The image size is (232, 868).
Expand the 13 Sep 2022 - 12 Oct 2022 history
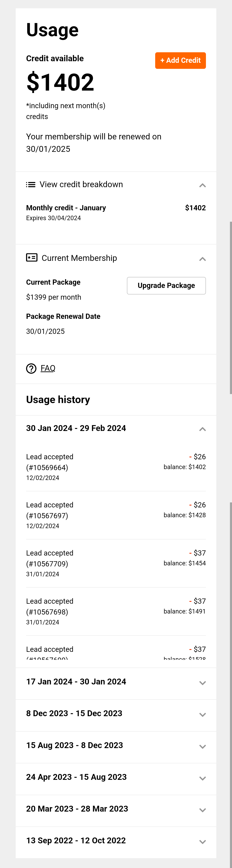click(x=202, y=841)
